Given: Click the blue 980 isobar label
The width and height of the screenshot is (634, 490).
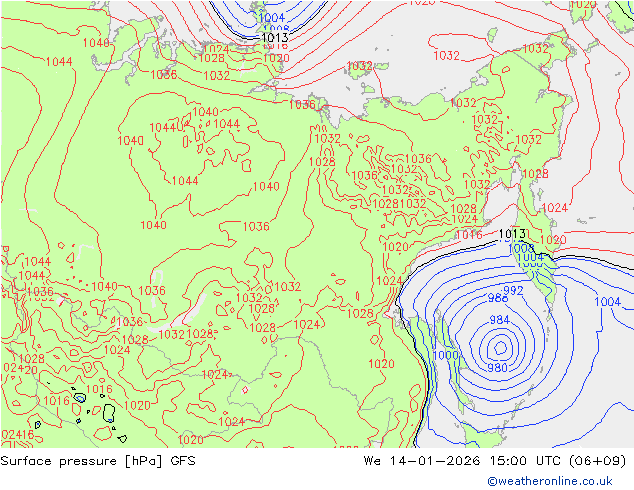Looking at the screenshot, I should pyautogui.click(x=497, y=368).
